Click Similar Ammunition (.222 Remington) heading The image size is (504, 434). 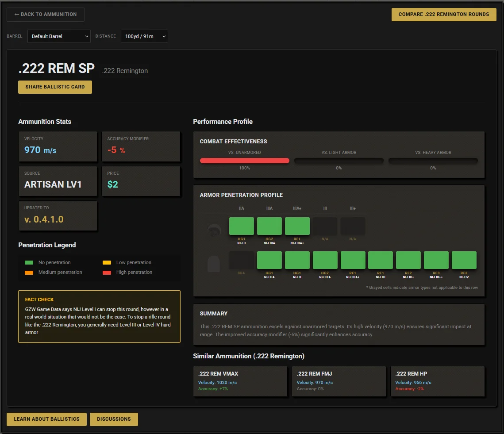tap(249, 356)
